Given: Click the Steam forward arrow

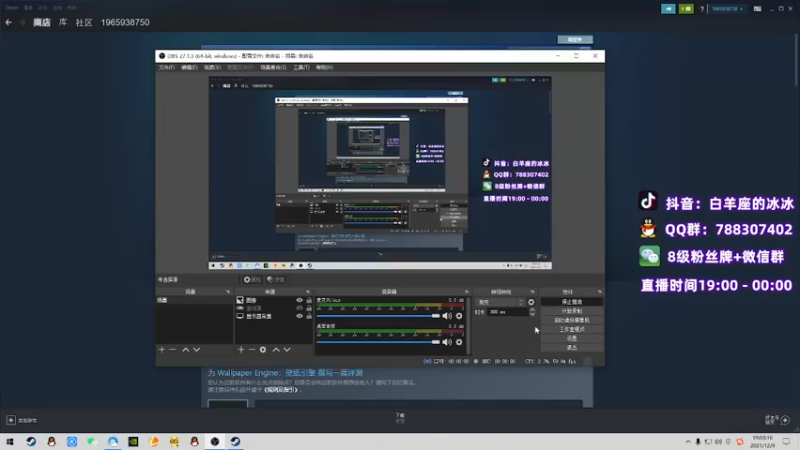Looking at the screenshot, I should pyautogui.click(x=22, y=22).
